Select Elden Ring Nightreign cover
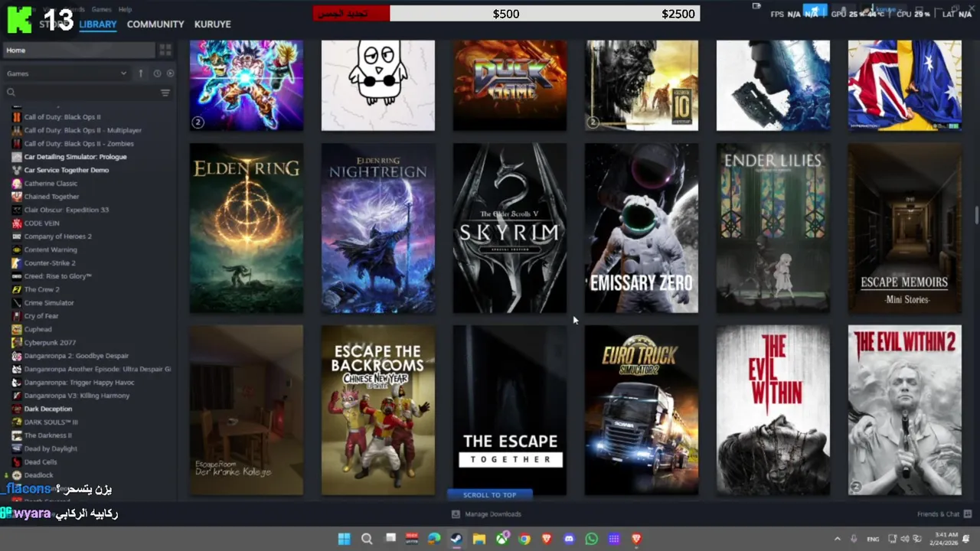Image resolution: width=980 pixels, height=551 pixels. [x=378, y=228]
